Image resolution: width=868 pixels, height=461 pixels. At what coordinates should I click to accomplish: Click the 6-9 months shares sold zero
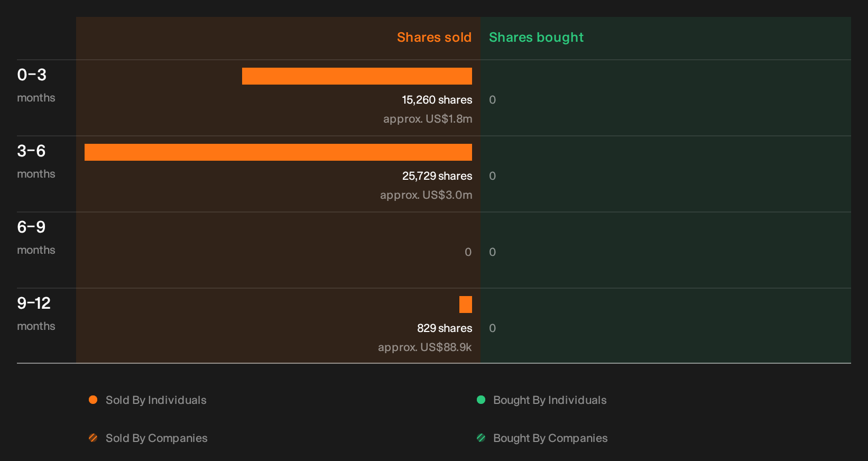tap(468, 252)
